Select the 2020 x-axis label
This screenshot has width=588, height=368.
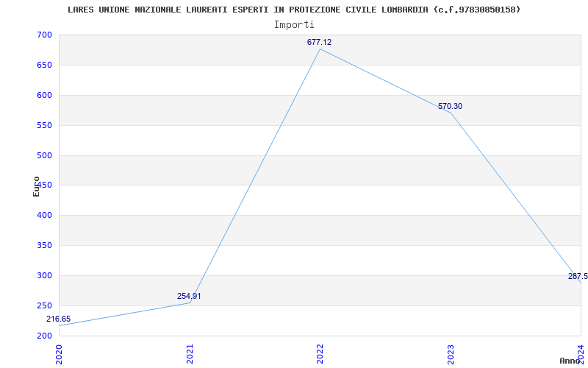[60, 355]
